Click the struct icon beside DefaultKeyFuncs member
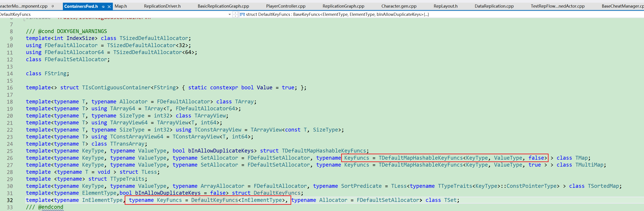644x211 pixels. pos(242,15)
